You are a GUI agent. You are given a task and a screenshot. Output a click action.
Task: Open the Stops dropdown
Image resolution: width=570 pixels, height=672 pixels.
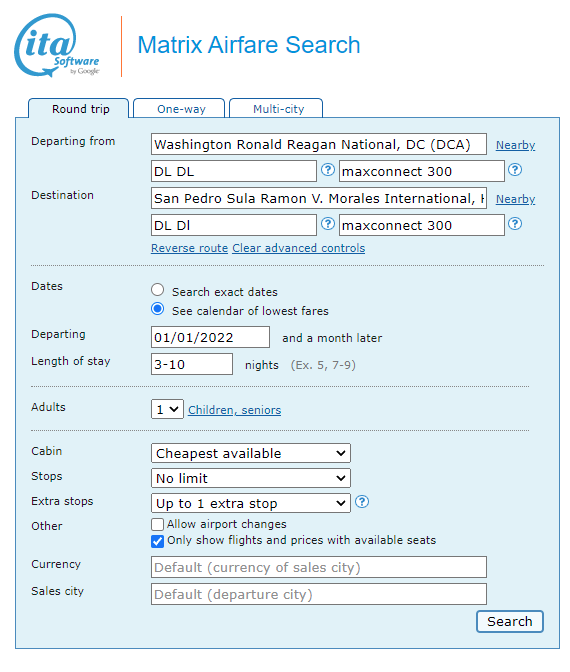251,478
